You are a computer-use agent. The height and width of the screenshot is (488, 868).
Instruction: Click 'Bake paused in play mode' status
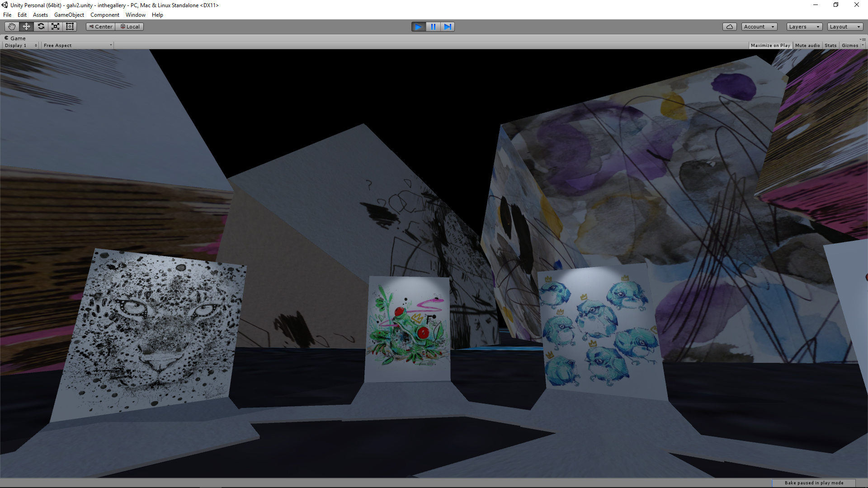tap(814, 483)
